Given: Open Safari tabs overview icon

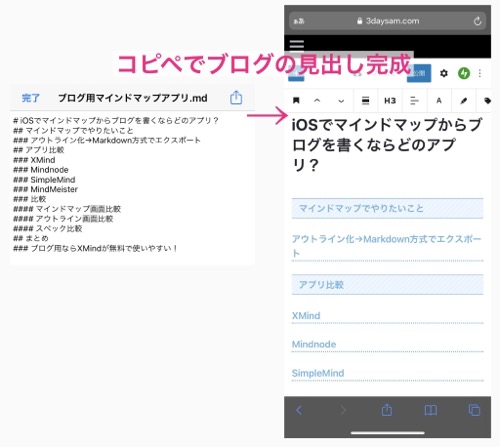Looking at the screenshot, I should pos(474,410).
